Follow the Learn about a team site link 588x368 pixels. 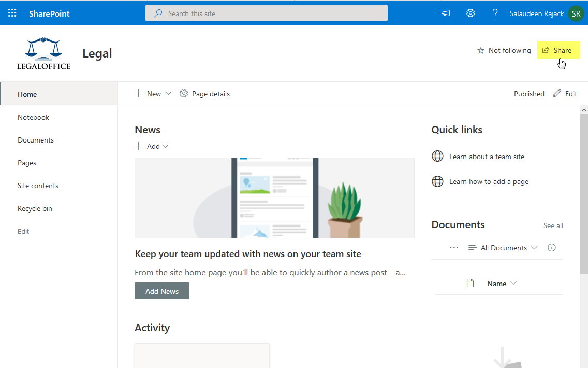(487, 156)
